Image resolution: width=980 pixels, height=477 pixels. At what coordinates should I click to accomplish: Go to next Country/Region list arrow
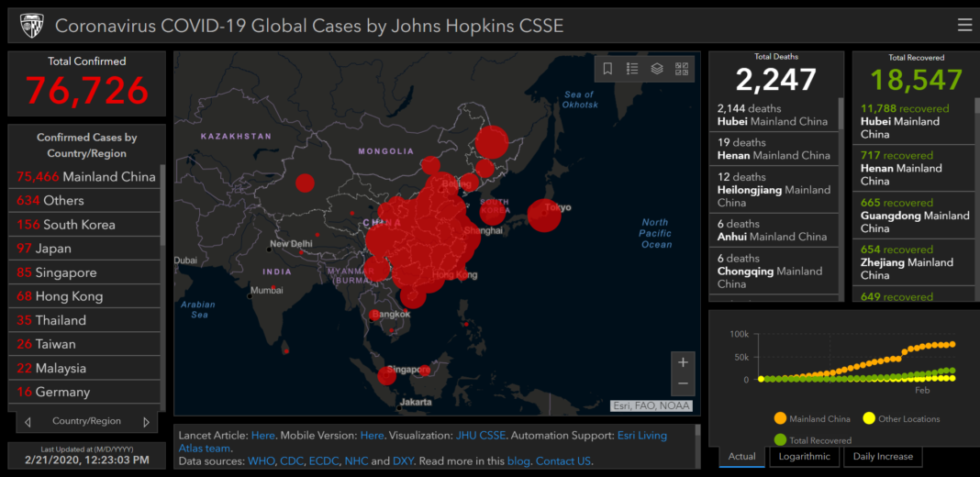(146, 422)
